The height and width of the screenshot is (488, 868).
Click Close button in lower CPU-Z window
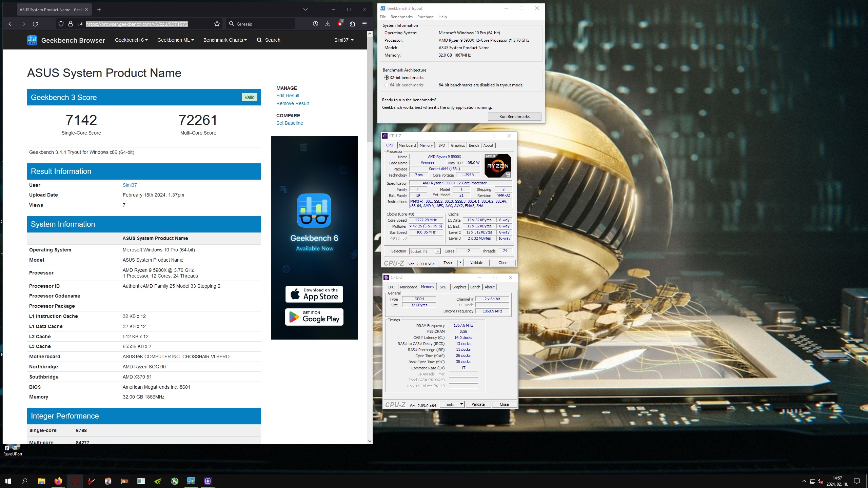click(x=504, y=404)
